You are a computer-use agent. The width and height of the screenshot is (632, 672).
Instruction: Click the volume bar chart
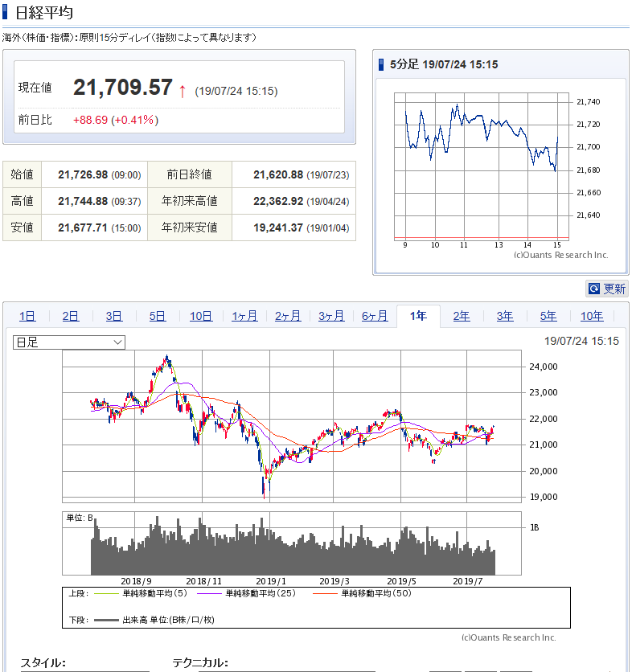292,543
